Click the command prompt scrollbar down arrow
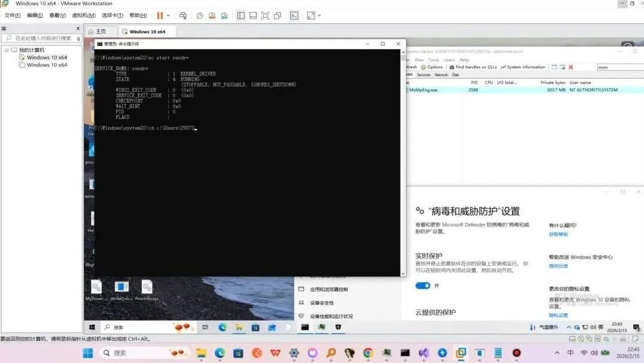This screenshot has width=644, height=363. click(403, 274)
